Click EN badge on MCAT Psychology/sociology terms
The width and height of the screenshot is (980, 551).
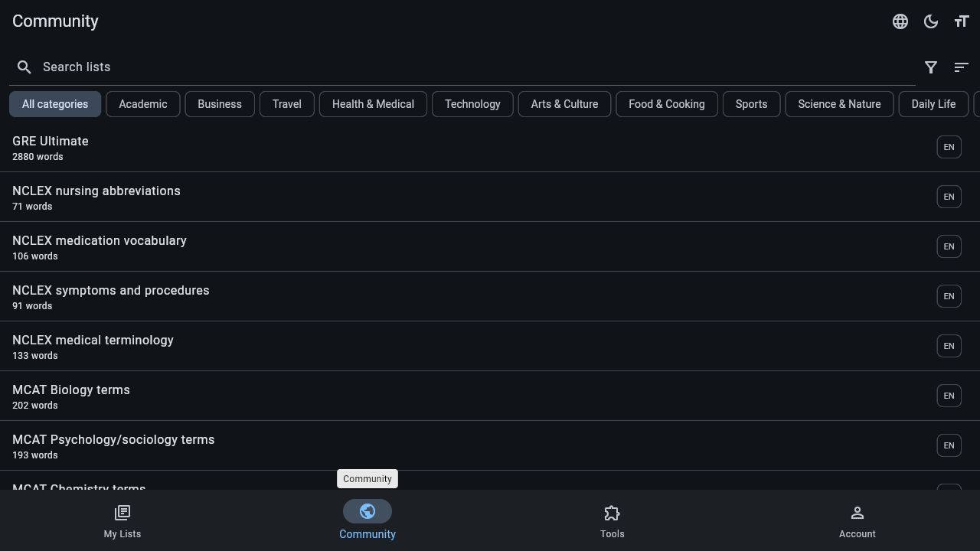click(x=949, y=445)
